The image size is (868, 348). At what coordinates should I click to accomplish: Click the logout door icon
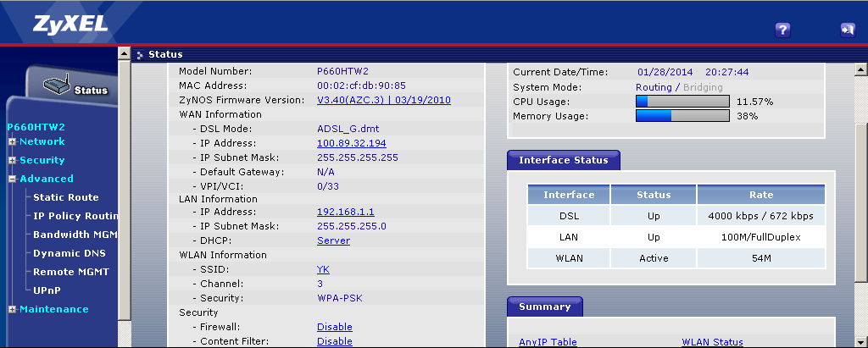848,30
